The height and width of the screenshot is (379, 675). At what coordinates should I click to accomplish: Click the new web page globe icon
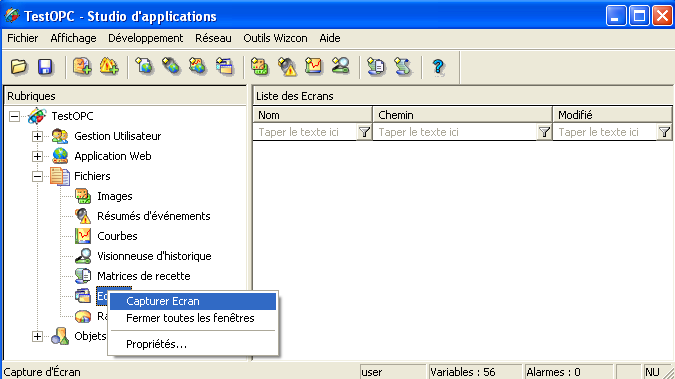click(145, 67)
